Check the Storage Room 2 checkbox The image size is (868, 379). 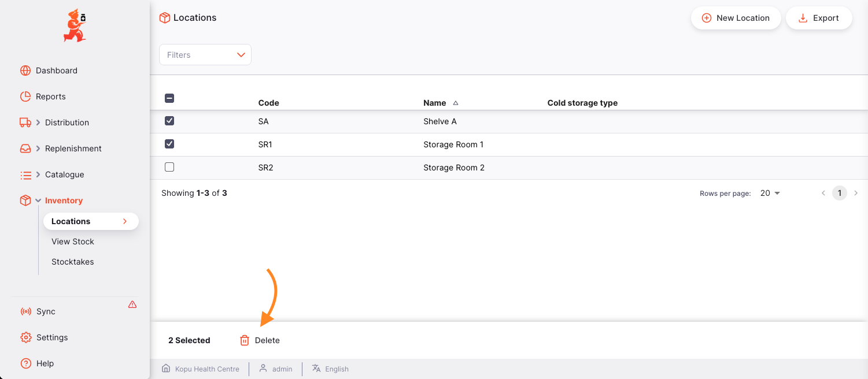click(169, 167)
